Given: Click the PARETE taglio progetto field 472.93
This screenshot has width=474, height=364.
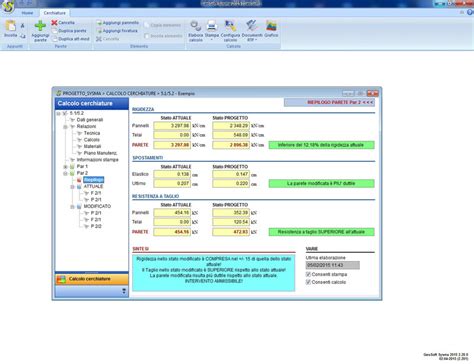Looking at the screenshot, I should click(231, 232).
